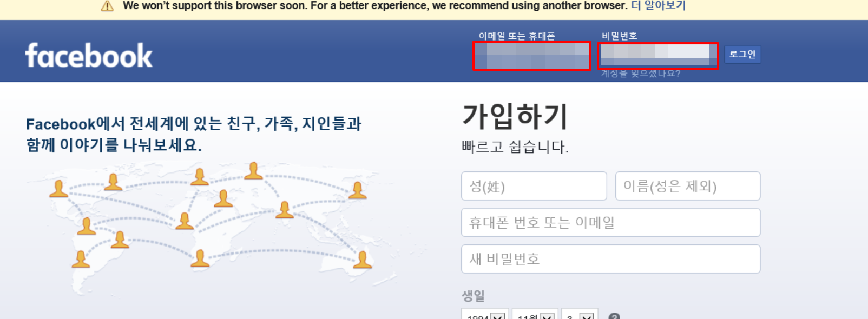
Task: Click the 'Facebook에서 전세계에 있는' tagline text
Action: coord(194,135)
